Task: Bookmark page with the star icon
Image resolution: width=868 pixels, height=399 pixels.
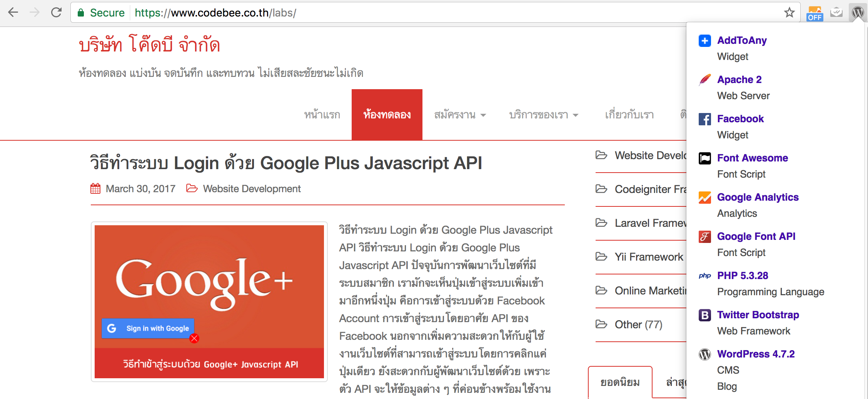Action: pos(789,13)
